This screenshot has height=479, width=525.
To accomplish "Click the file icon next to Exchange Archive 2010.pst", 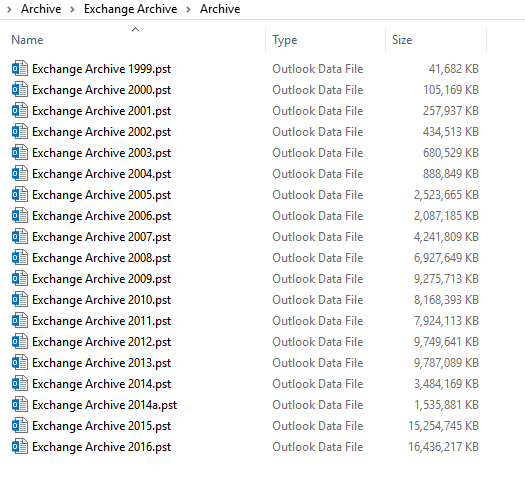I will [20, 300].
